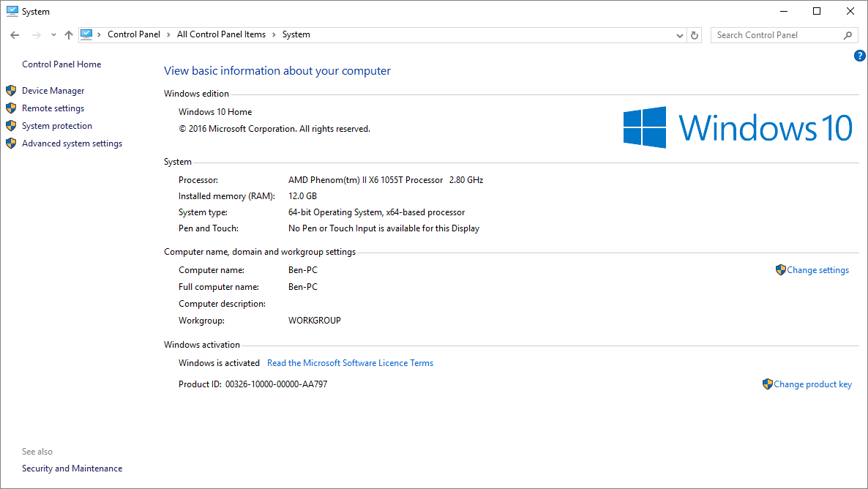Select Control Panel in the breadcrumb path
The image size is (868, 489).
click(133, 34)
